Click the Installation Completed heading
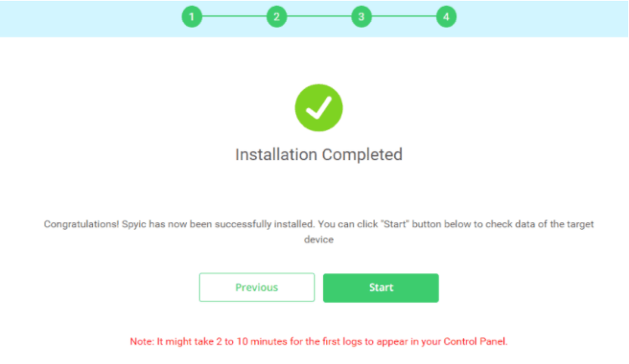Viewport: 629px width, 364px height. tap(319, 154)
